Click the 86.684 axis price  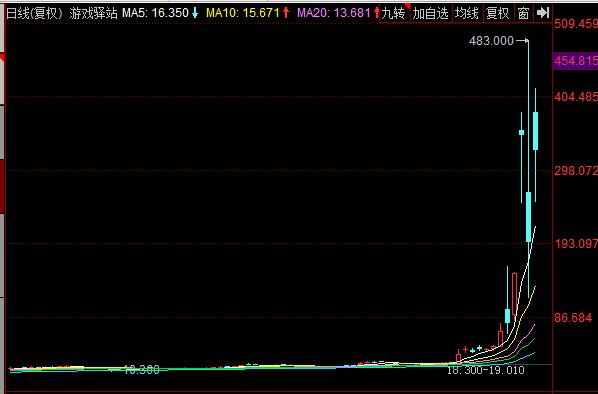click(573, 317)
